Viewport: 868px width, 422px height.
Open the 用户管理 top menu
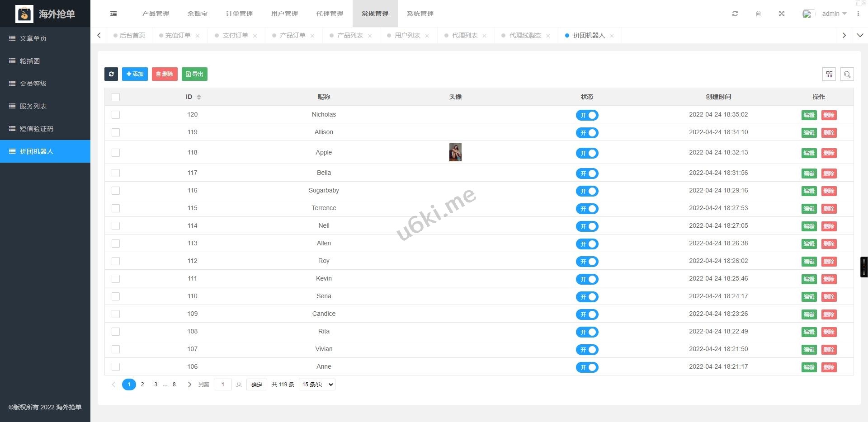[x=284, y=14]
